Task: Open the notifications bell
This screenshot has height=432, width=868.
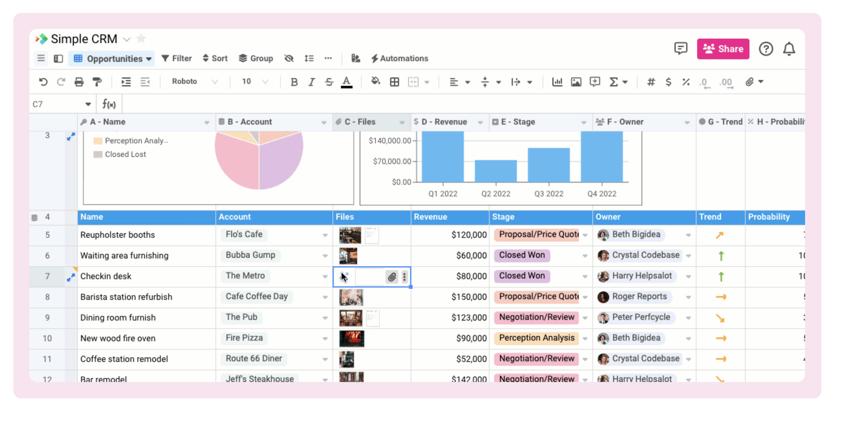Action: [789, 49]
